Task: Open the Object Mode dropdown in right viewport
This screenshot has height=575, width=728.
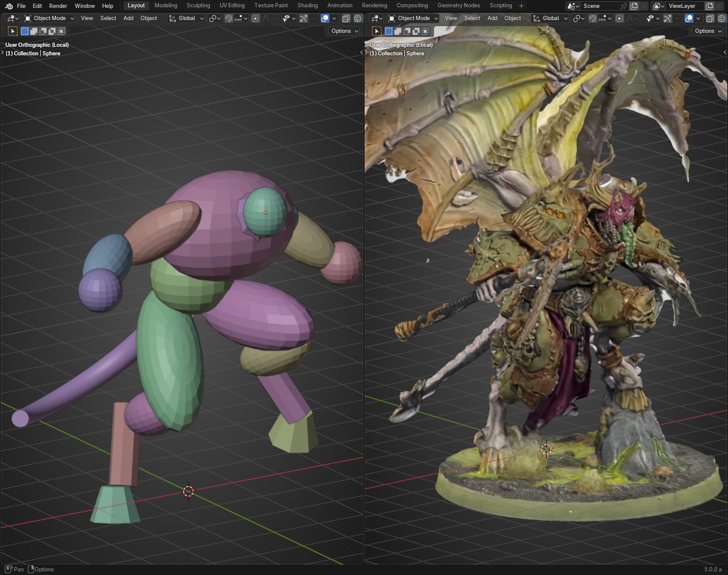Action: pos(413,18)
